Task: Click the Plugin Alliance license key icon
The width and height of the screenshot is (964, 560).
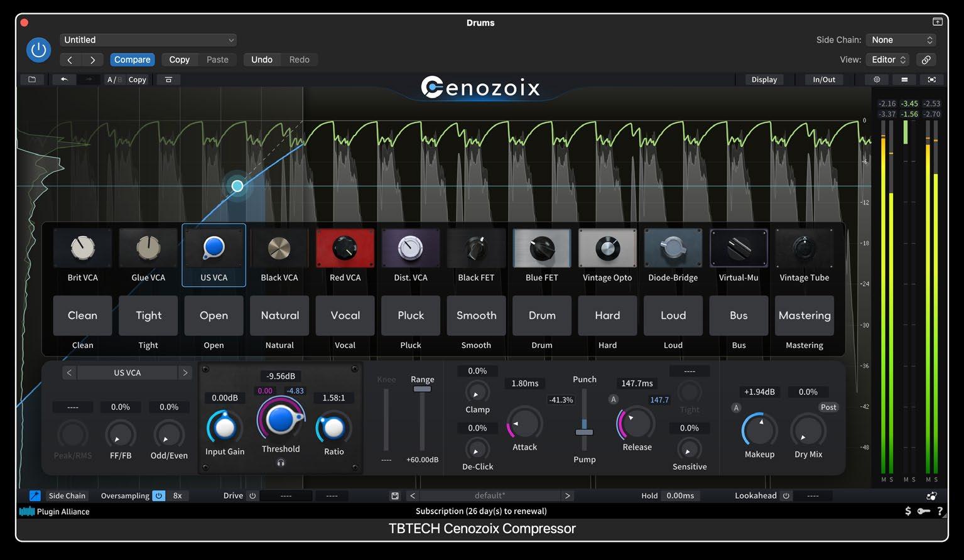Action: pos(923,511)
